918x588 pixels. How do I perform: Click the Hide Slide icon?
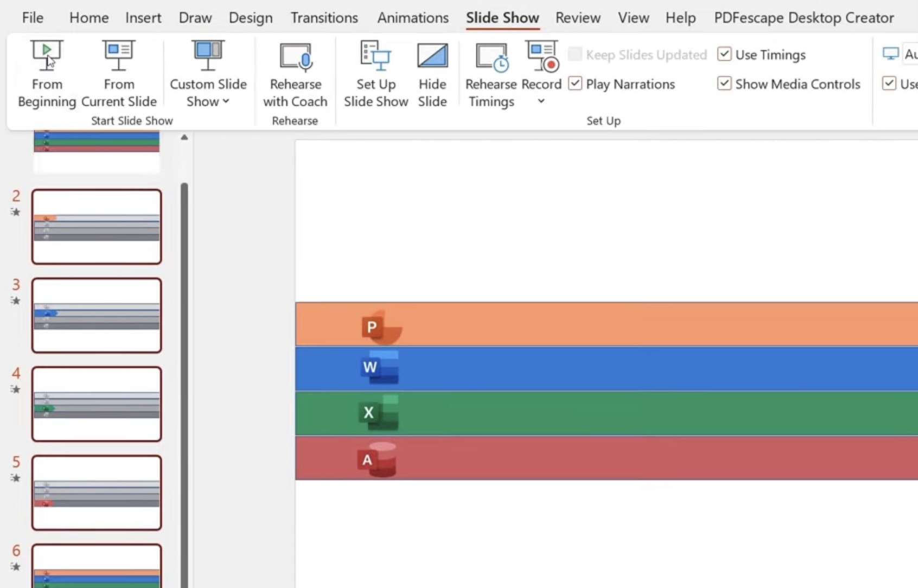(x=432, y=56)
